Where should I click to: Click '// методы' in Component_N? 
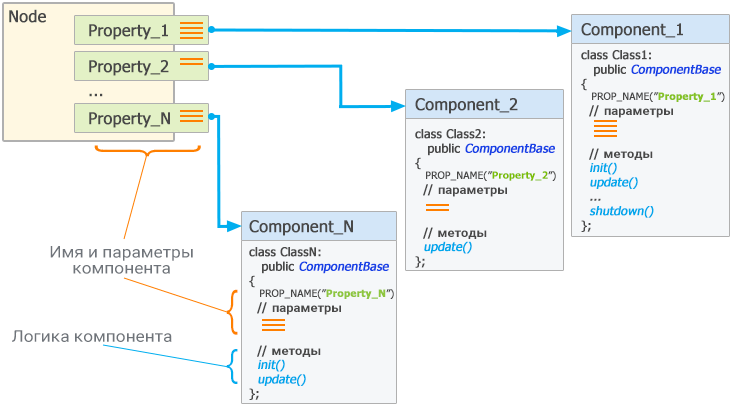click(289, 351)
